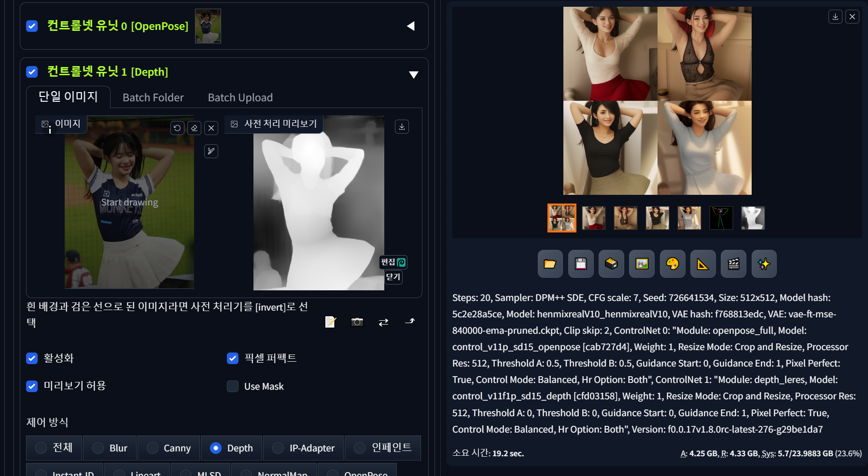
Task: Send to extras with the triangle ruler icon
Action: (x=703, y=264)
